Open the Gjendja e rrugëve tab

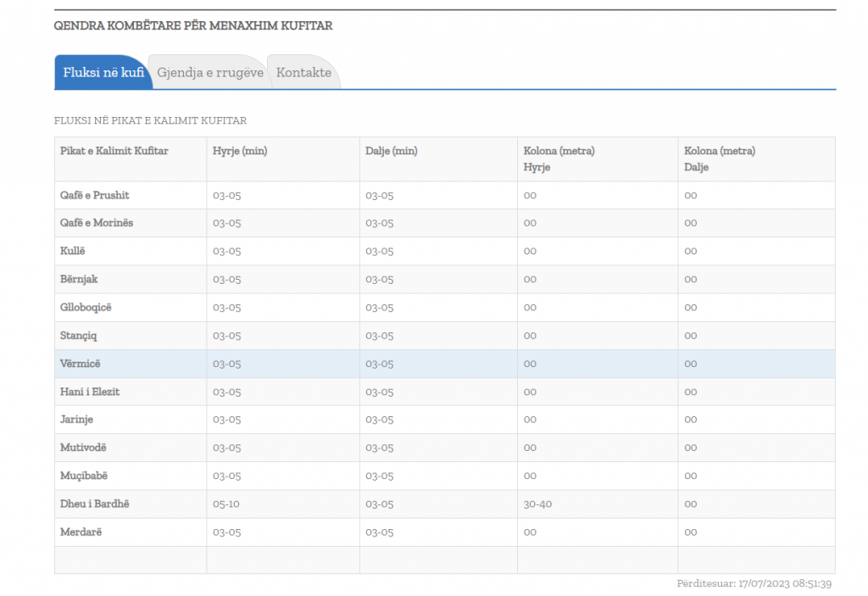[x=209, y=73]
